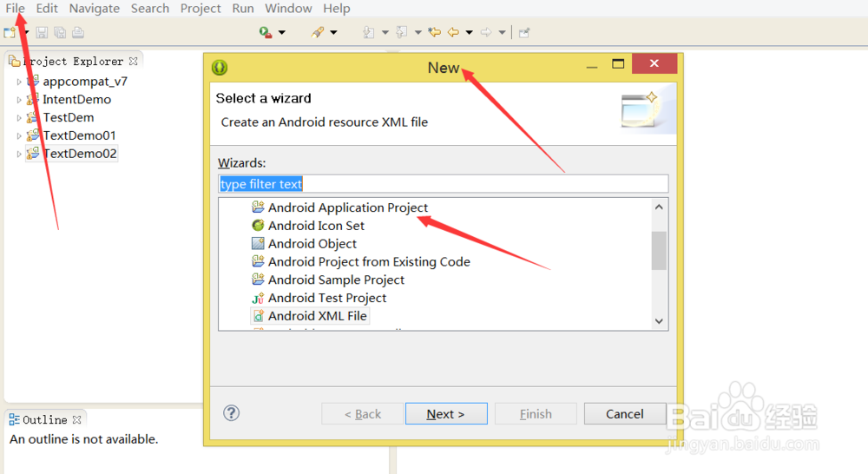868x474 pixels.
Task: Close the Outline view
Action: tap(77, 419)
